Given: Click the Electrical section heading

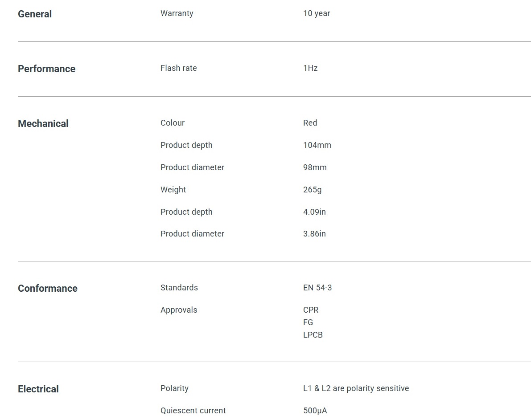Looking at the screenshot, I should (x=38, y=389).
